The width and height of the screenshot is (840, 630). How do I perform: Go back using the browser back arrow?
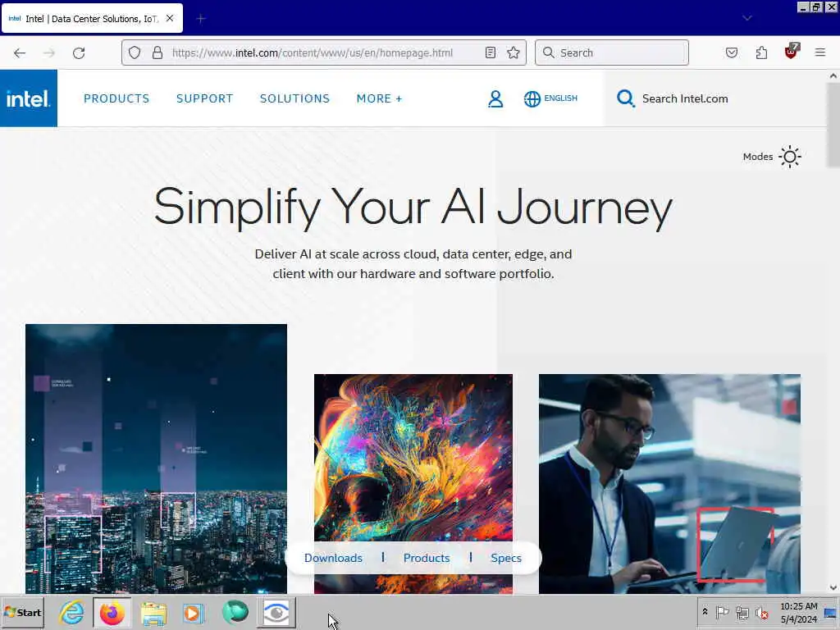20,52
